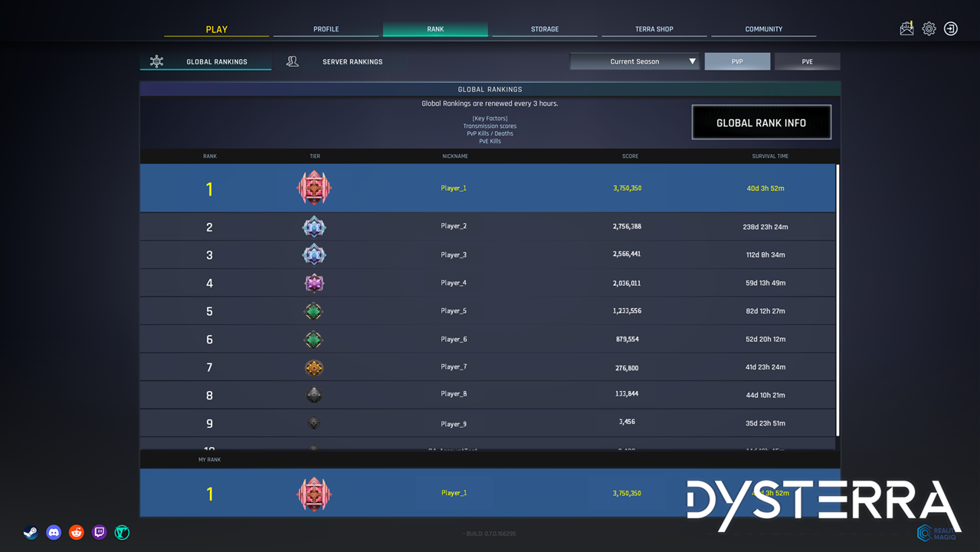The image size is (980, 552).
Task: Click the tier badge for Player_1 in rank list
Action: click(314, 188)
